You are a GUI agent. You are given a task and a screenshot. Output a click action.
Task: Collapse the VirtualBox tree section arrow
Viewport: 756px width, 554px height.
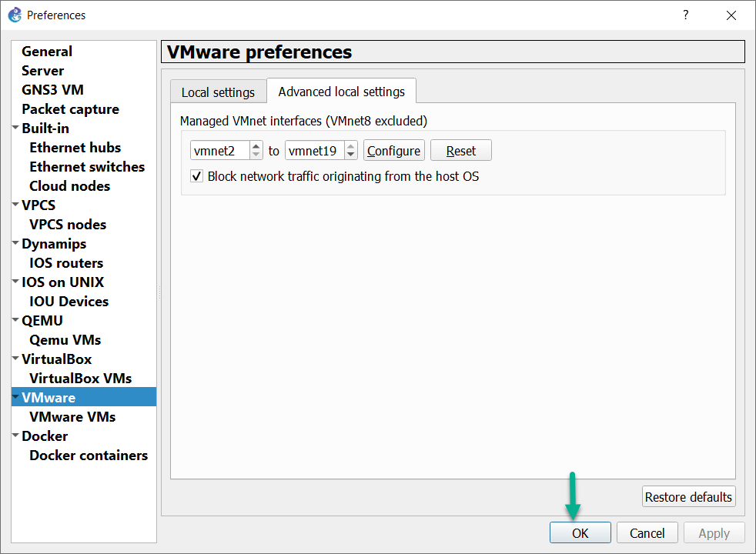click(x=15, y=359)
